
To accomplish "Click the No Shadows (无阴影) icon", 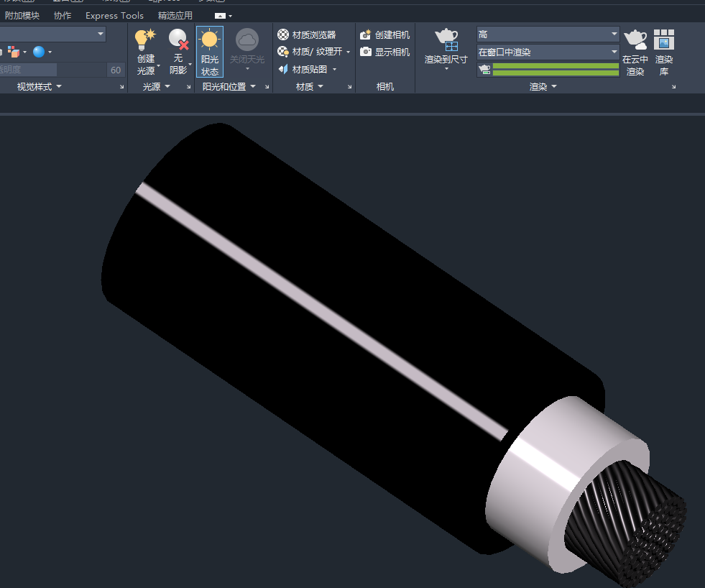I will (x=178, y=40).
